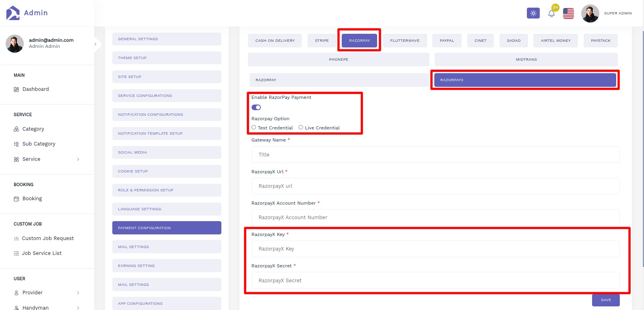This screenshot has height=310, width=644.
Task: Click the RazorpayX Secret field
Action: [436, 281]
